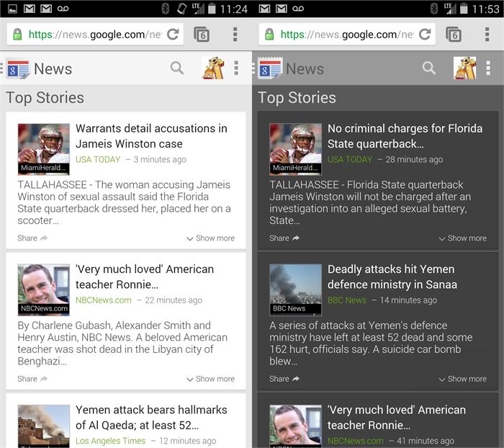This screenshot has height=448, width=504.
Task: Tap the Yemen smoke thumbnail labeled BBC News
Action: pyautogui.click(x=295, y=290)
